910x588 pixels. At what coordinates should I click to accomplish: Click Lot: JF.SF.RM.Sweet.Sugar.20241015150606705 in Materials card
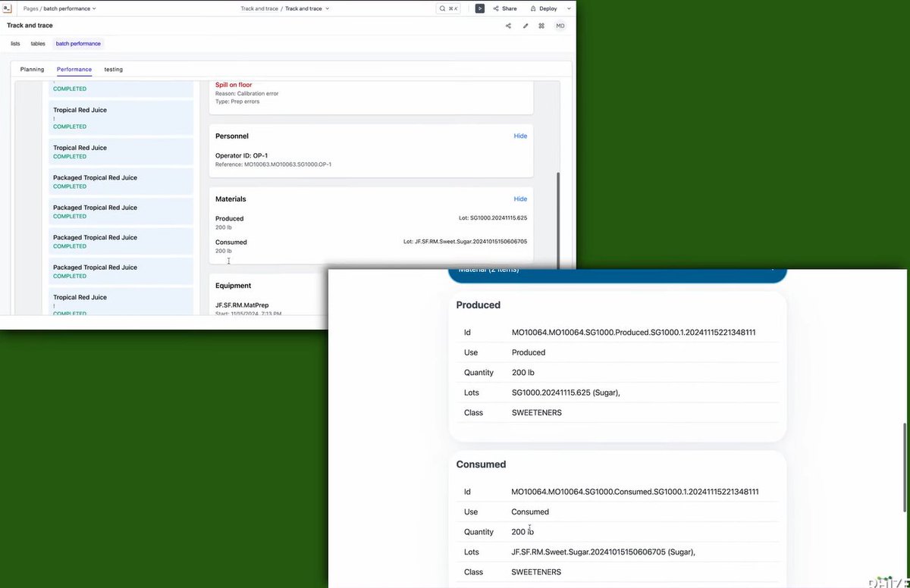coord(465,242)
